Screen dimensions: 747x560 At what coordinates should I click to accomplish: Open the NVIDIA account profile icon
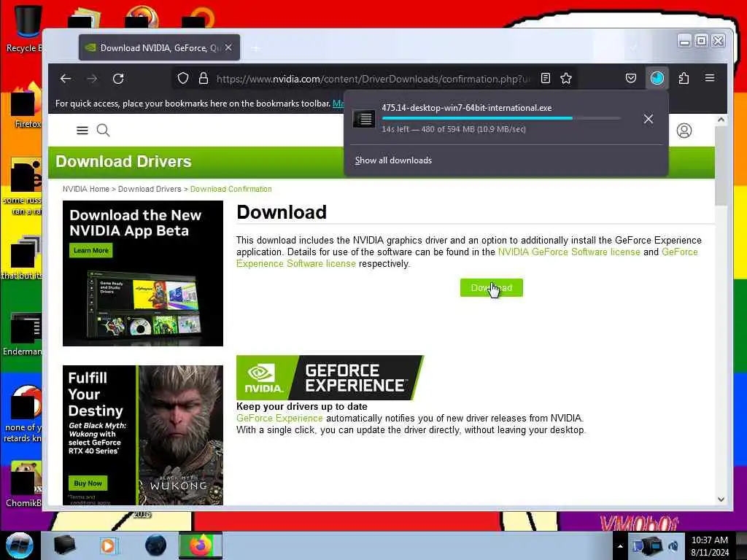coord(684,131)
